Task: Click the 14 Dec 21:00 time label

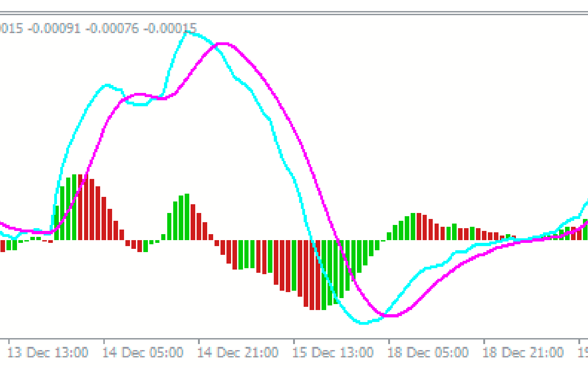Action: point(238,353)
